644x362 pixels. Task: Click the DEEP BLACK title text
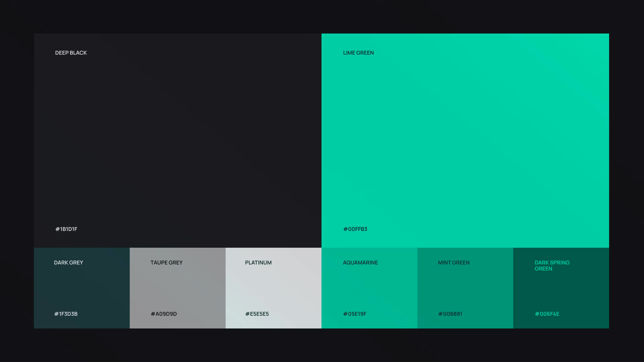tap(71, 53)
